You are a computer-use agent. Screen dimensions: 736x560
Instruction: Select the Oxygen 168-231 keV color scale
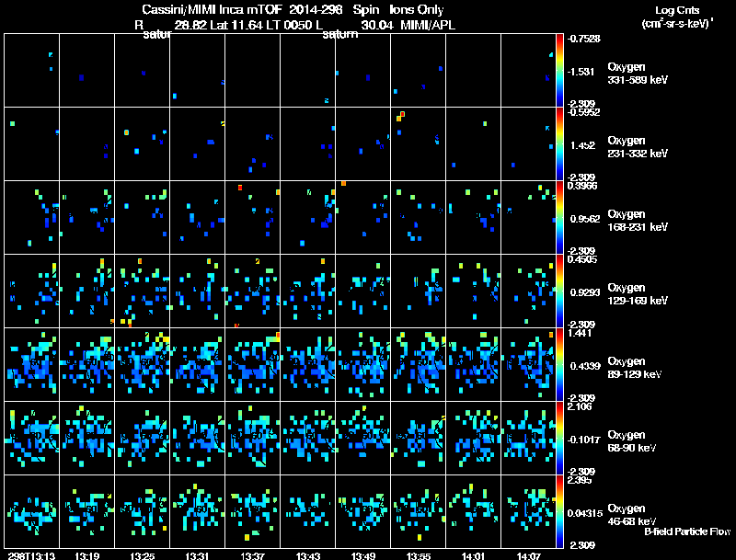(561, 217)
